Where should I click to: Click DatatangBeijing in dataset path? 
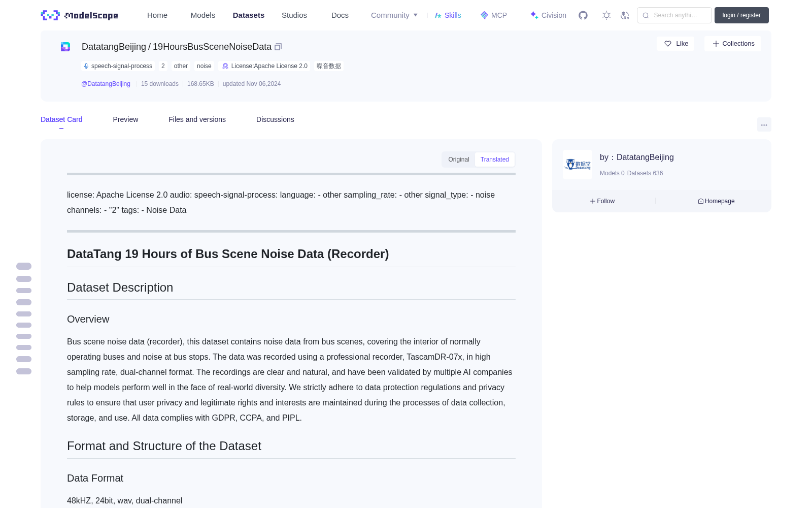(x=114, y=47)
